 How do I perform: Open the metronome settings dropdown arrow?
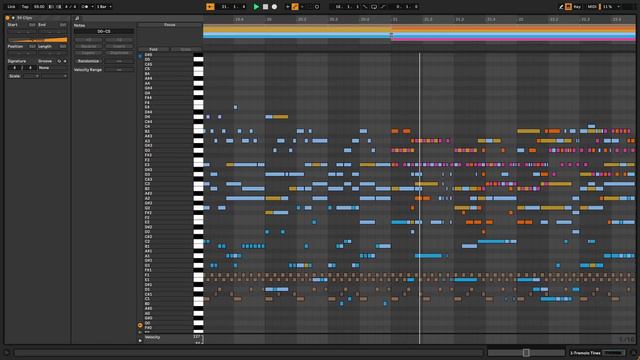[x=92, y=7]
